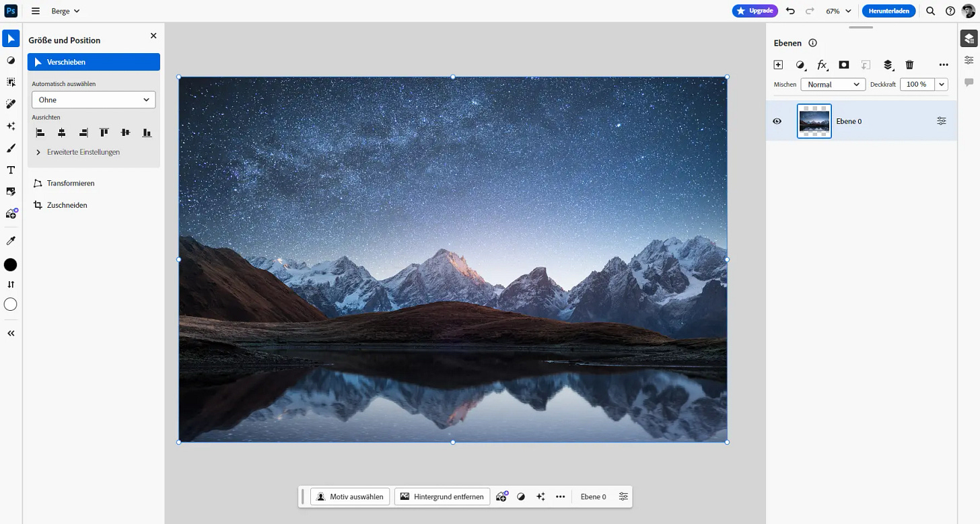This screenshot has height=524, width=980.
Task: Click Hintergrund entfernen button
Action: coord(442,496)
